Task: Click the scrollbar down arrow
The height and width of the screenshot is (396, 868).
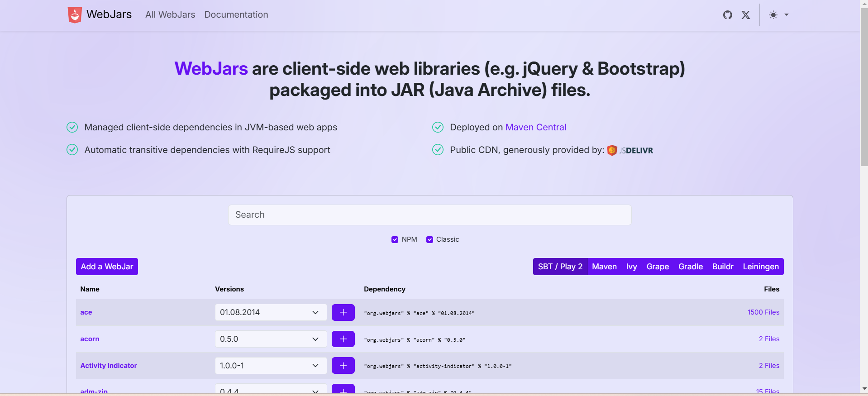Action: pyautogui.click(x=864, y=388)
